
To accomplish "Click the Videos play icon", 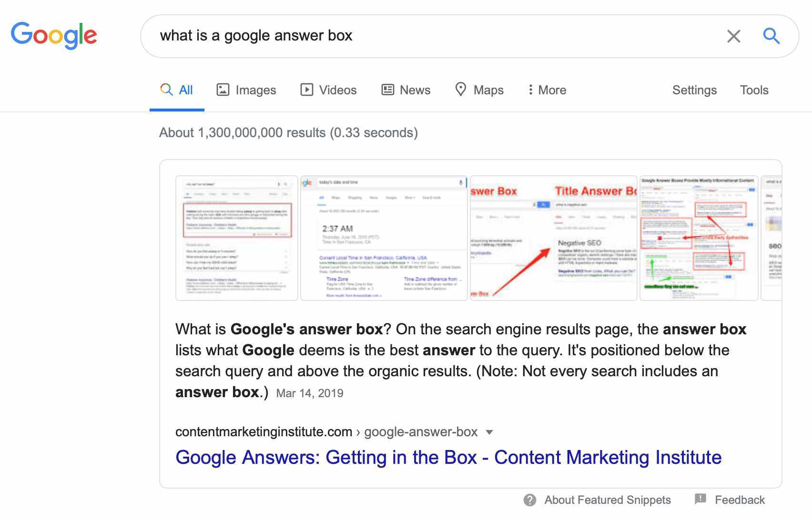I will click(x=307, y=90).
